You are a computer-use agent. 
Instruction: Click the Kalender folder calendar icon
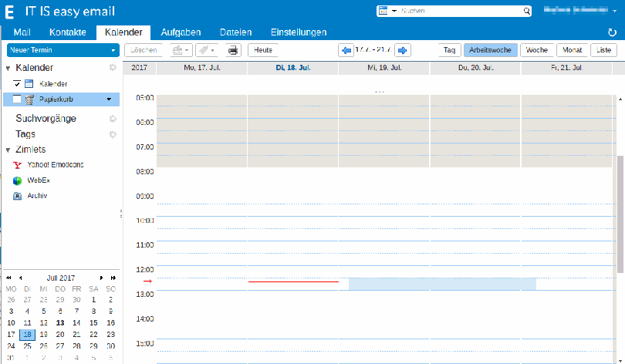29,83
